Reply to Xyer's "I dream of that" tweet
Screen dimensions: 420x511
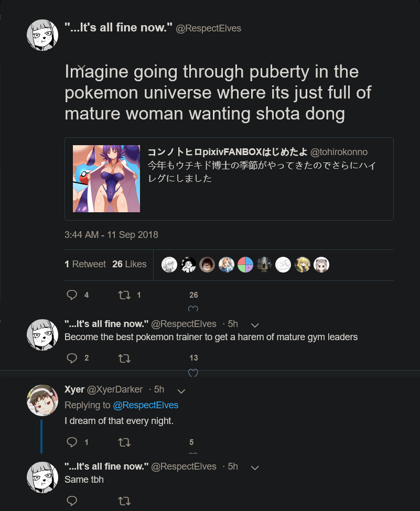pos(72,442)
